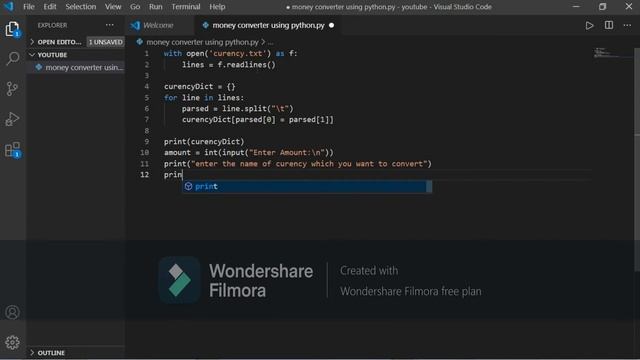Open the Explorer view in activity bar

12,29
